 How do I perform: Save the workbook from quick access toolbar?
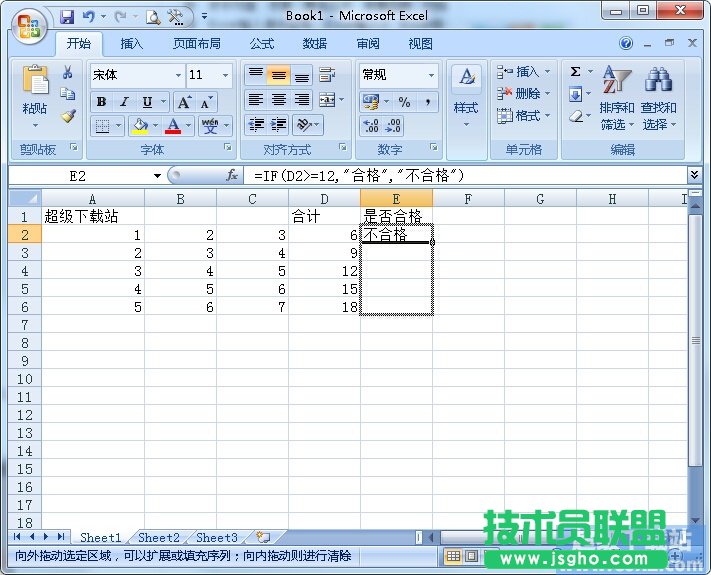click(x=67, y=16)
